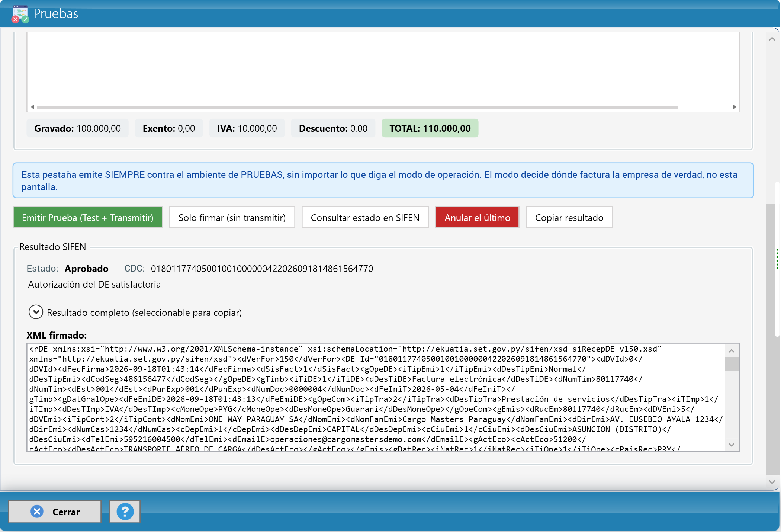This screenshot has width=781, height=532.
Task: Click the main panel scroll down arrow
Action: pyautogui.click(x=772, y=482)
